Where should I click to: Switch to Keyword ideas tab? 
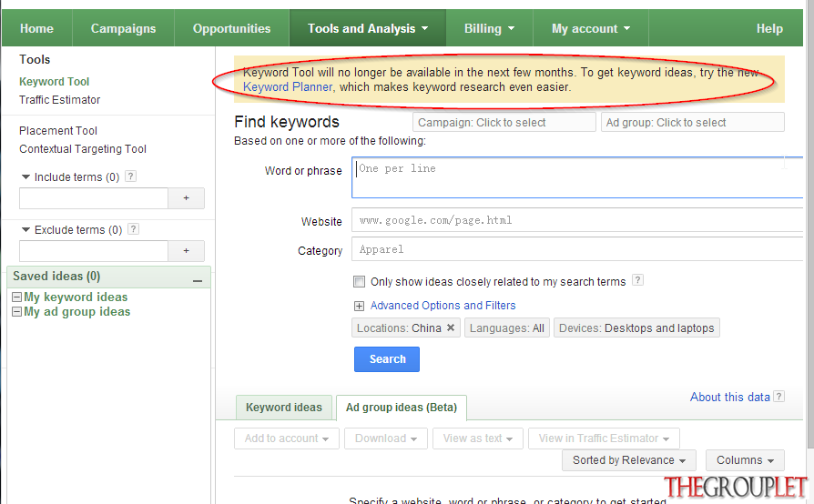284,408
